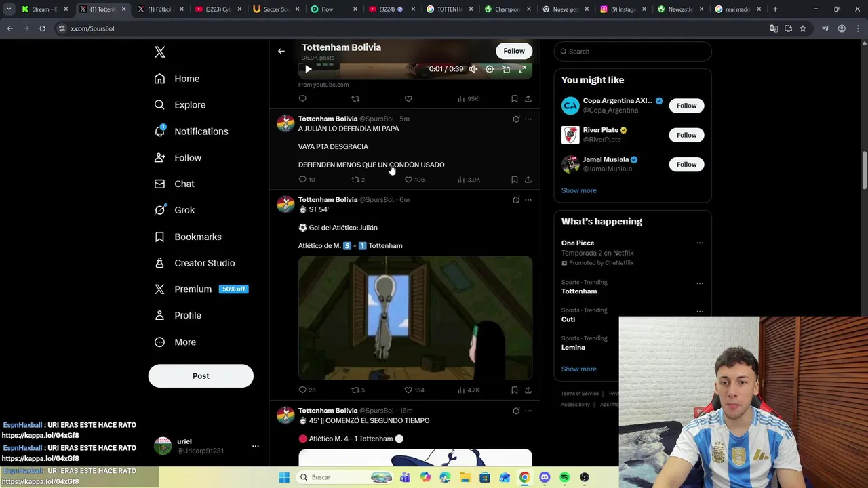Repost the YouTube video post
Screen dimensions: 868x488
coord(355,99)
